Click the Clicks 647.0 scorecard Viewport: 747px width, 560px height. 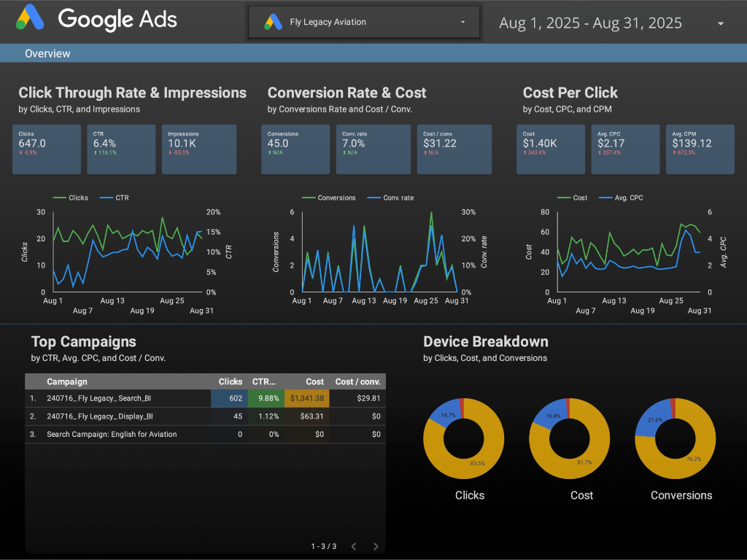pos(47,149)
